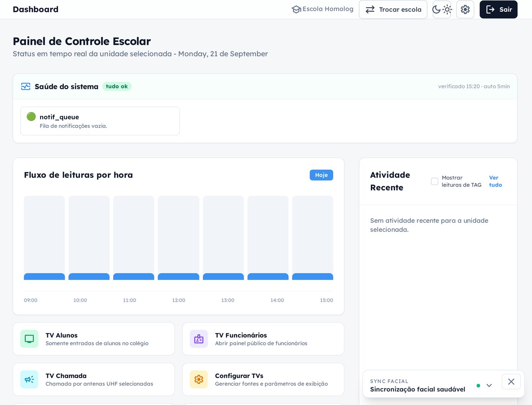Click the green status dot for notif_queue

tap(31, 117)
